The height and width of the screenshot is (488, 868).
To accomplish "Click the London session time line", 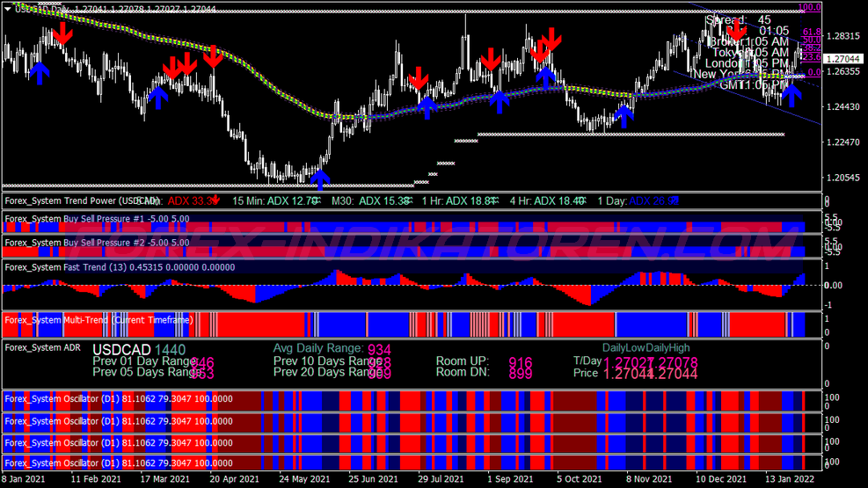I will [x=747, y=63].
